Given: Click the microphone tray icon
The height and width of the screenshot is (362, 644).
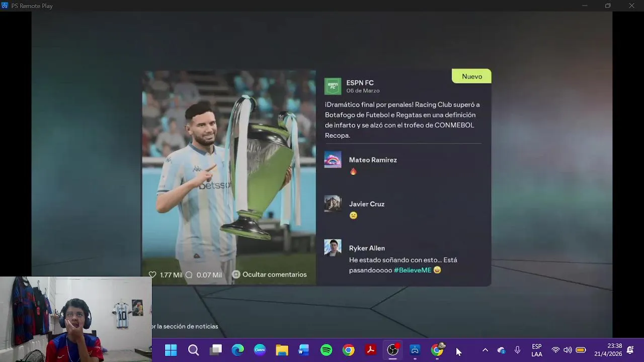Looking at the screenshot, I should [517, 350].
